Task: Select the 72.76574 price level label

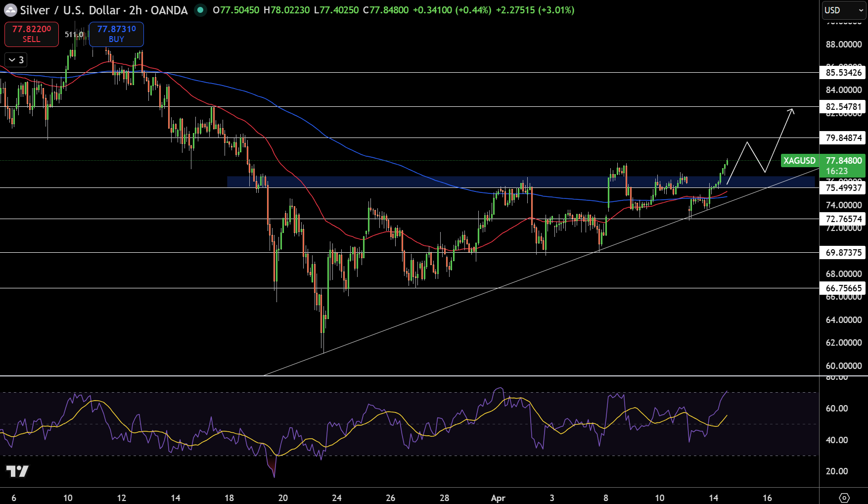Action: 843,219
